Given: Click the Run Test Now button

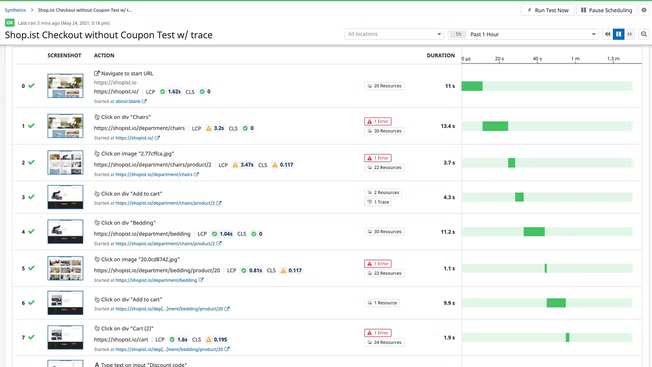Looking at the screenshot, I should [x=548, y=10].
